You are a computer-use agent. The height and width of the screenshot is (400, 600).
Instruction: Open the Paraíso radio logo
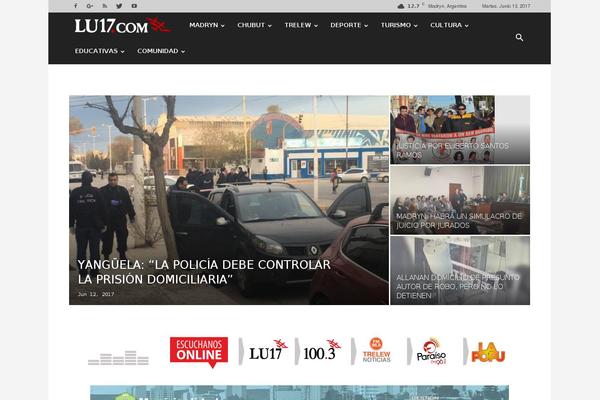pyautogui.click(x=431, y=351)
